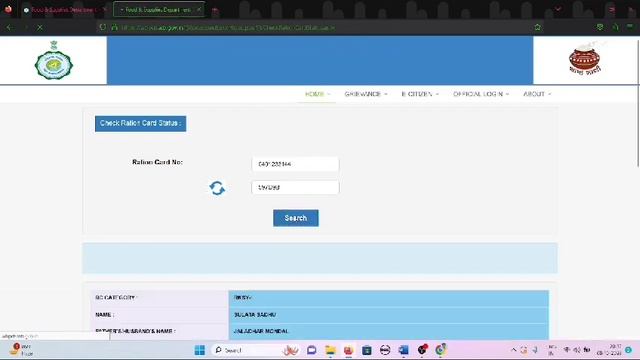Image resolution: width=640 pixels, height=360 pixels.
Task: Click the Firefox icon at top left
Action: coord(8,9)
